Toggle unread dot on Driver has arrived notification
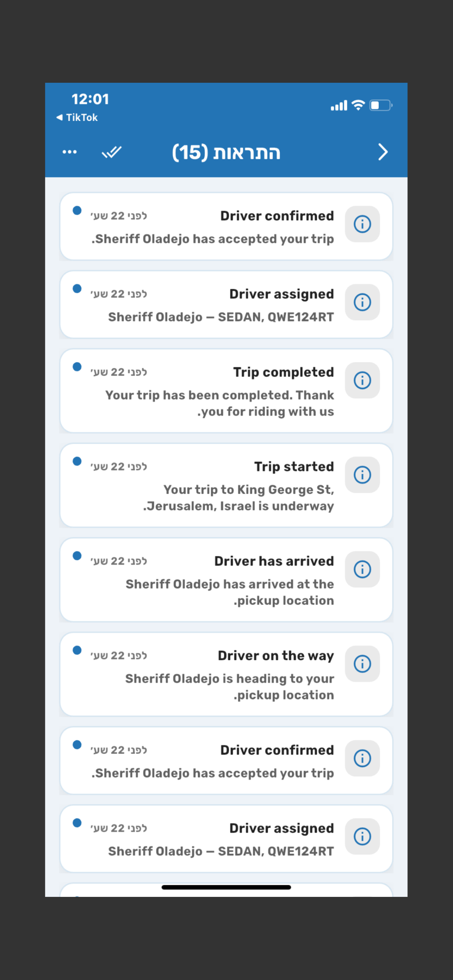 click(x=77, y=556)
